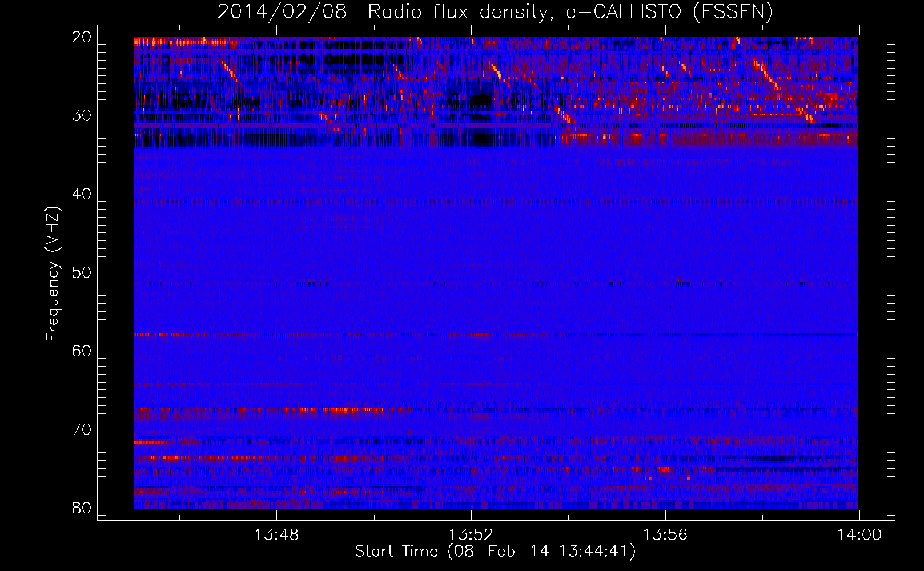
Task: Click the 13:52 time tick label
Action: coord(471,535)
